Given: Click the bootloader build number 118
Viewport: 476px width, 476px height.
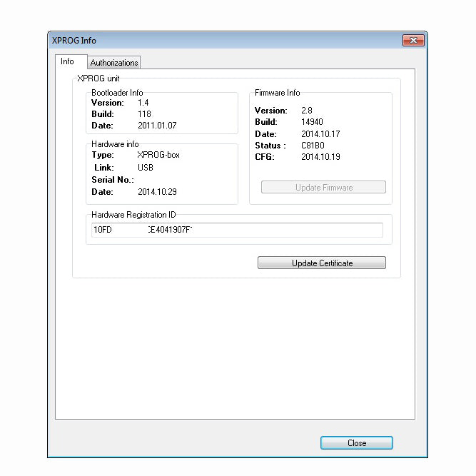Looking at the screenshot, I should [x=144, y=114].
